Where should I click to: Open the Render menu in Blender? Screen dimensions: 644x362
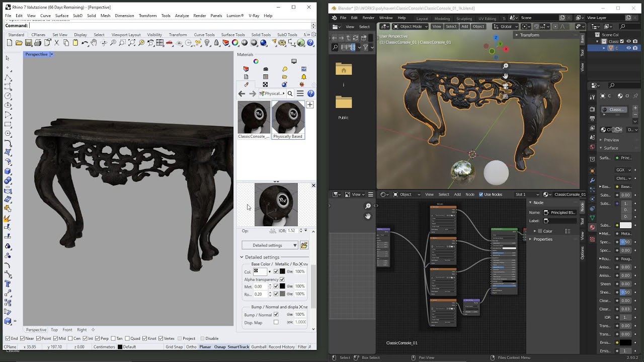[368, 18]
